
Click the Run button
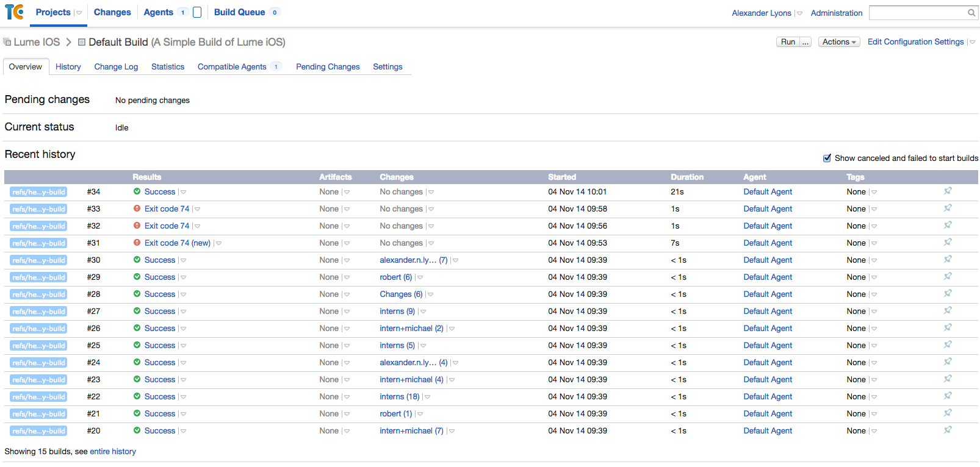tap(788, 42)
